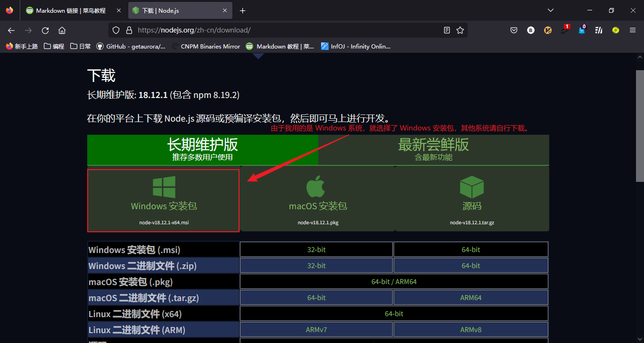List all tabs with the chevron

point(550,10)
